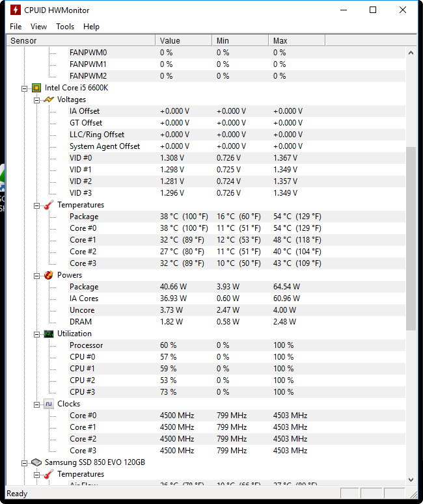Open the File menu
Viewport: 423px width, 504px height.
click(x=16, y=27)
